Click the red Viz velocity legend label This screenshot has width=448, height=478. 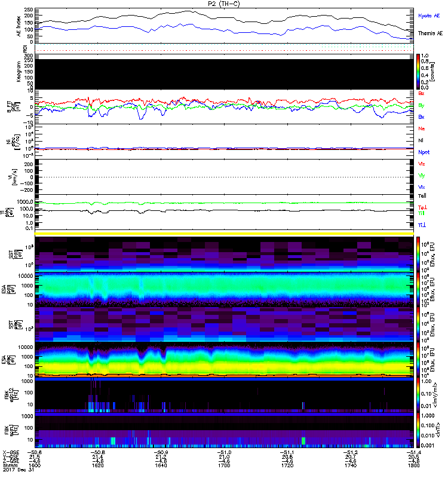422,164
